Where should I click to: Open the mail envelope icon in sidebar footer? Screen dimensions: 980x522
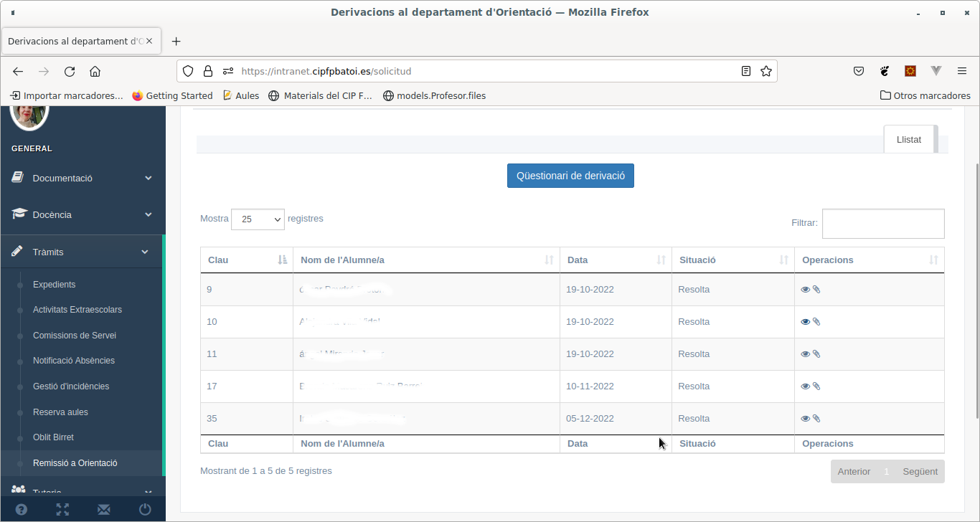click(104, 510)
